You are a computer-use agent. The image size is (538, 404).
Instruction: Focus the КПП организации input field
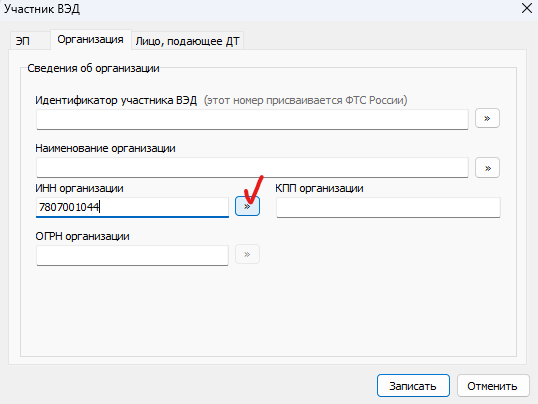(x=388, y=207)
